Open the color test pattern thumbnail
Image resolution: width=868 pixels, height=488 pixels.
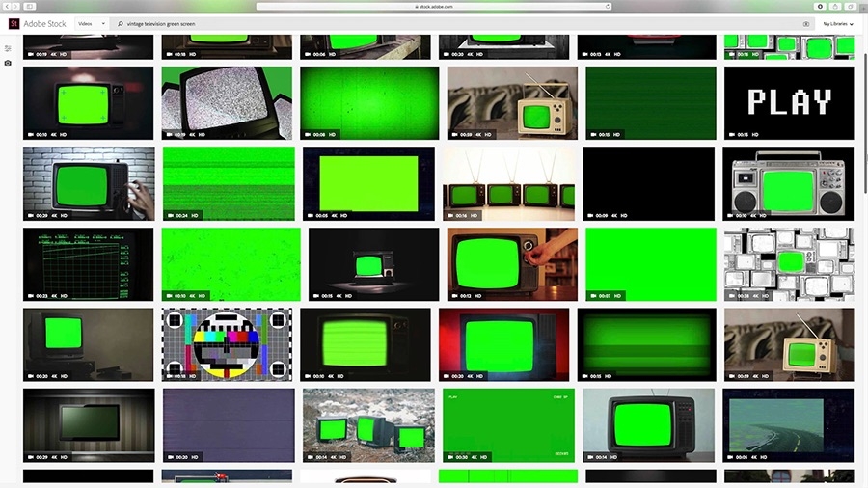(x=227, y=344)
